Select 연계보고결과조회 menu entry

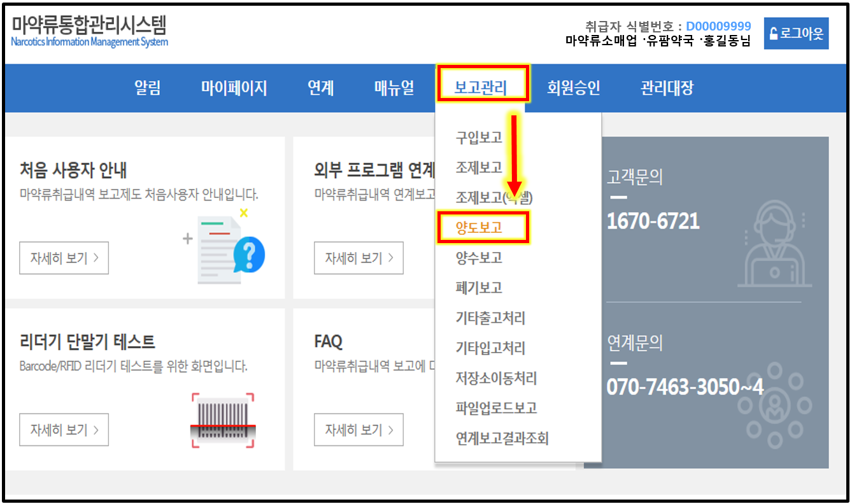click(x=502, y=438)
